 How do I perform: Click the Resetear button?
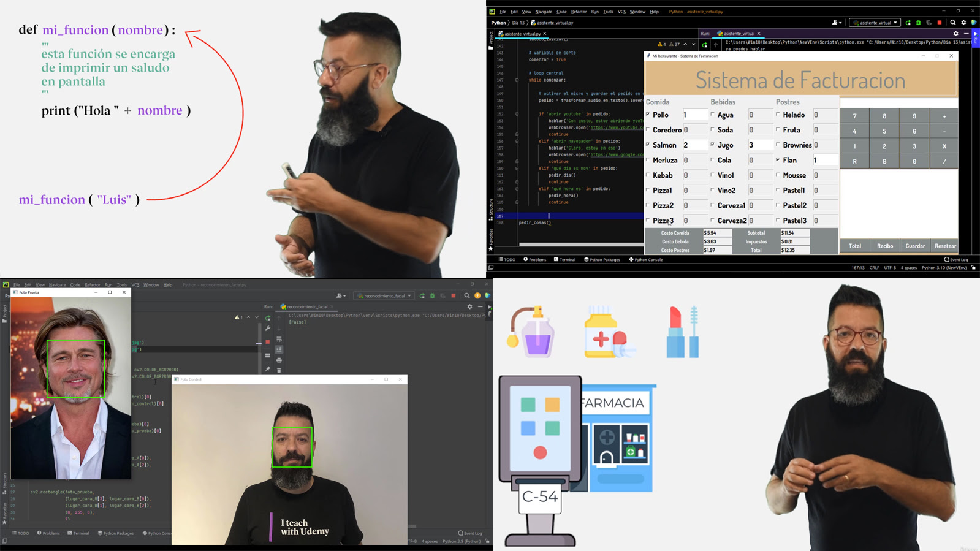click(944, 246)
